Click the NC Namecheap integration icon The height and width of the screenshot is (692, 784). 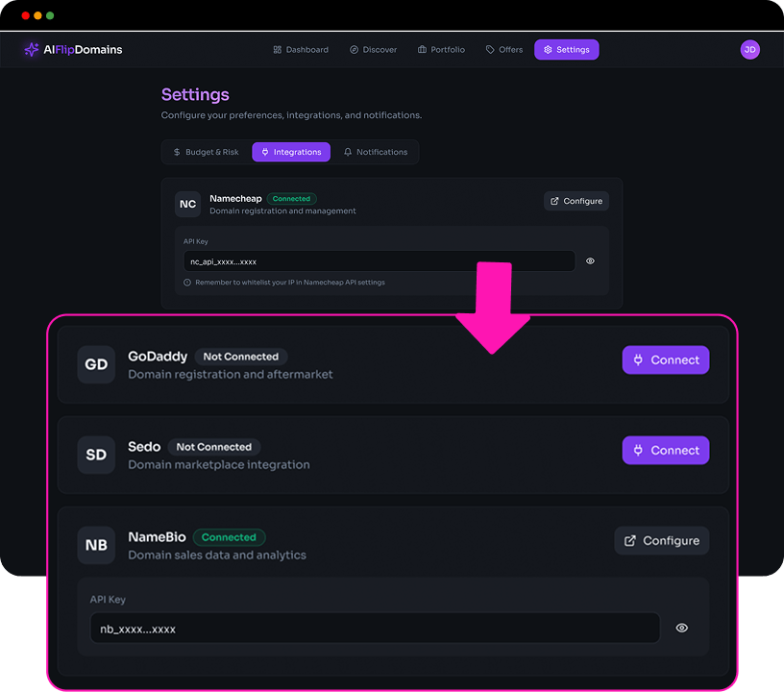coord(187,204)
